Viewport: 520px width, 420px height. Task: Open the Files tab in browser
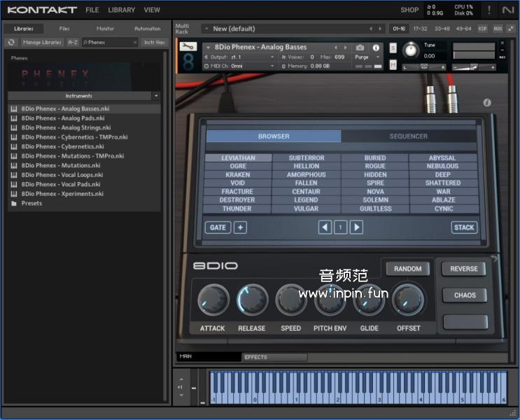click(x=64, y=29)
